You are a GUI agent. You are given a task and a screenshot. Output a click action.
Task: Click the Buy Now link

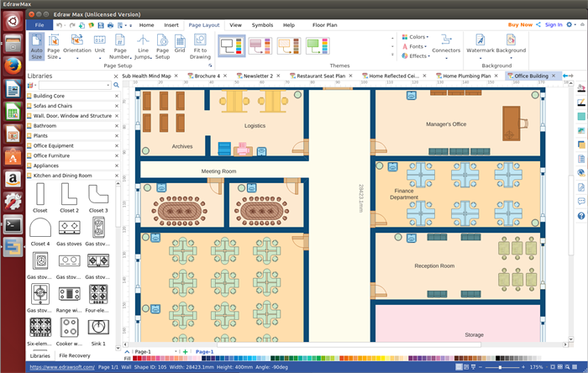(519, 25)
